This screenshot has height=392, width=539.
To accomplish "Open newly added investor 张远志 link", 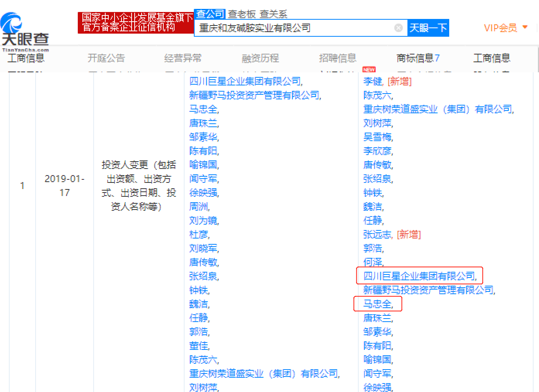I will [378, 234].
